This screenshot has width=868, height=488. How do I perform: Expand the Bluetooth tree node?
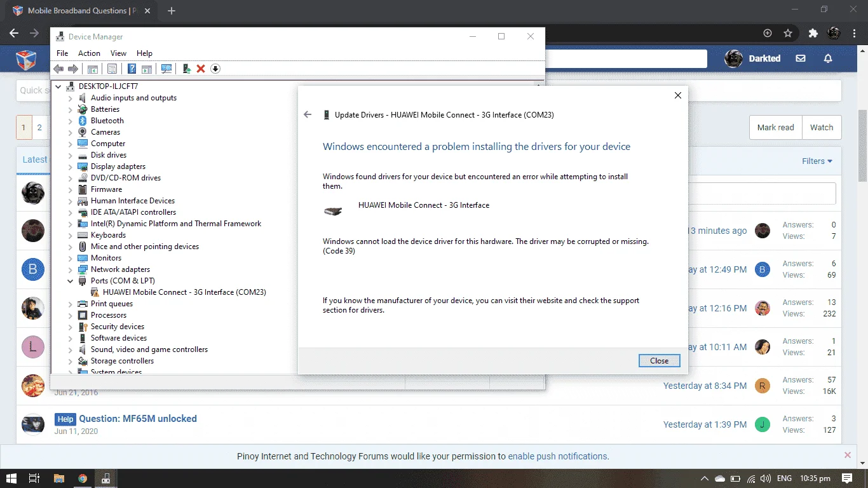pos(71,121)
